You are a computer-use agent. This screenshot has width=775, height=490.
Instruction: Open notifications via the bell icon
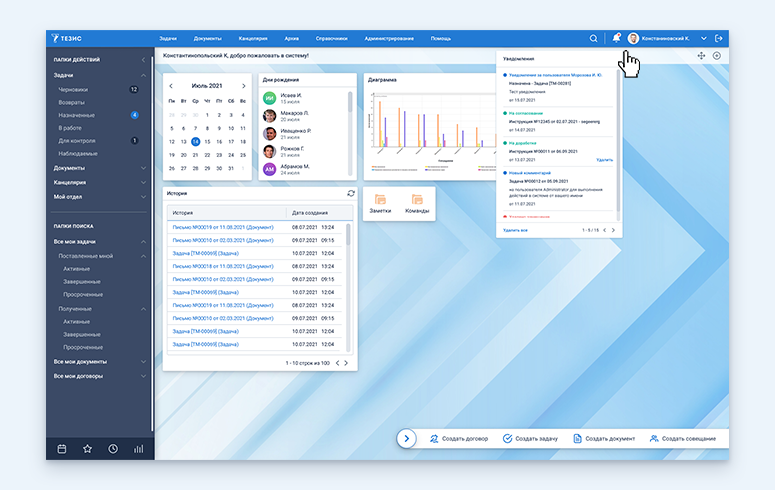coord(616,38)
